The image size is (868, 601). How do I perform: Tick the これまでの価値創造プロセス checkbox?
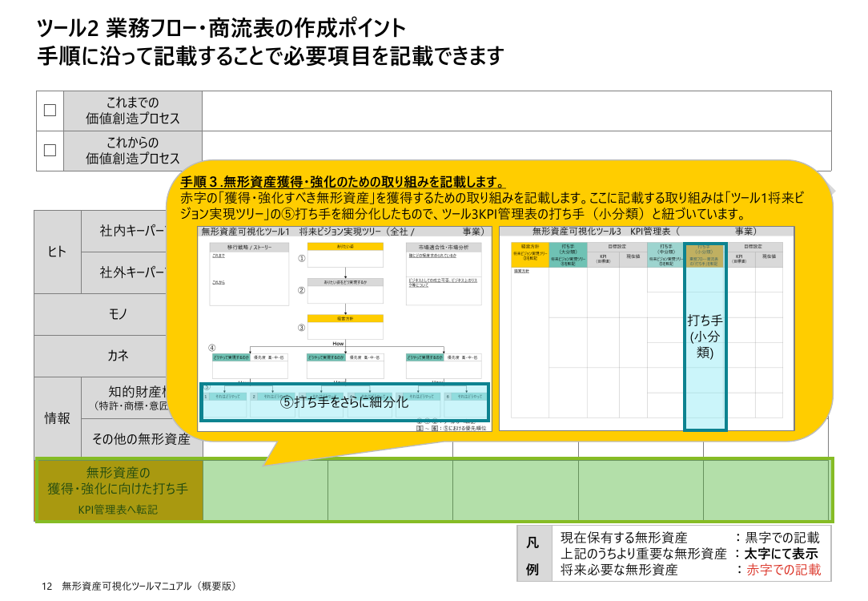tap(50, 111)
